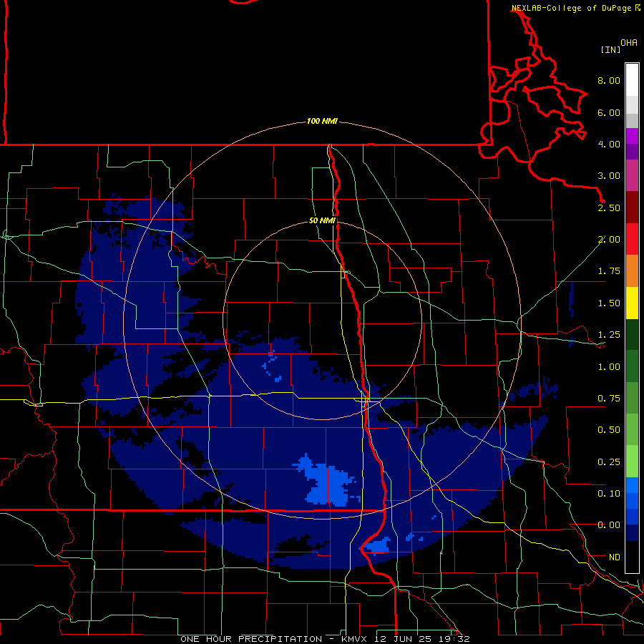Click the 100 NMI range ring label
The image size is (644, 644).
322,121
